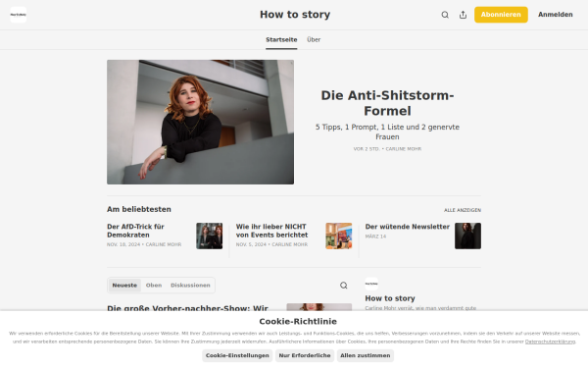Click thumbnail of Der wütende Newsletter
This screenshot has height=368, width=588.
tap(467, 236)
